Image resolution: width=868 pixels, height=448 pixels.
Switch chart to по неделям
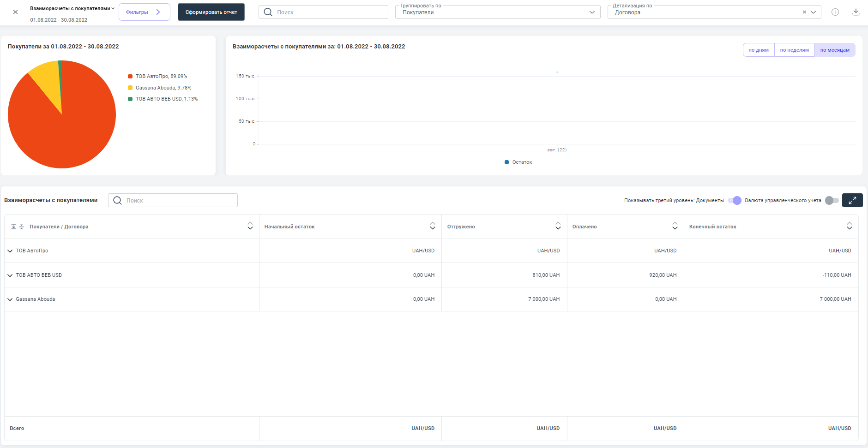[x=794, y=50]
